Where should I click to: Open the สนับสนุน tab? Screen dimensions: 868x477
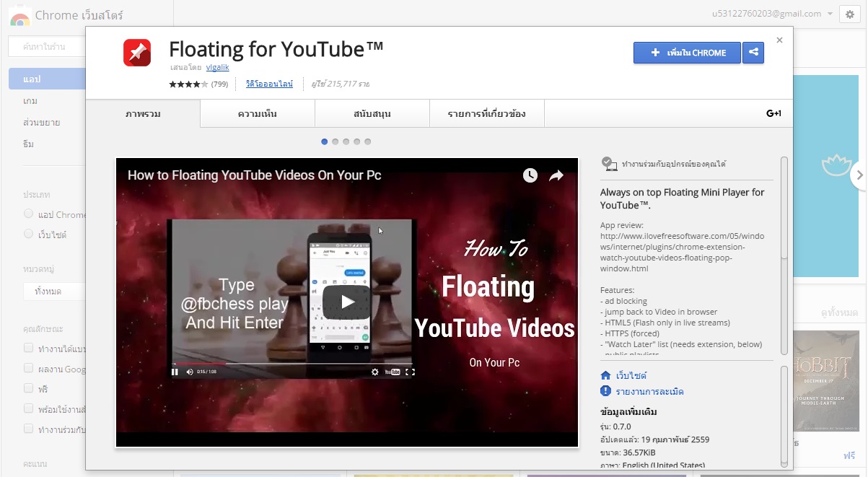click(372, 114)
